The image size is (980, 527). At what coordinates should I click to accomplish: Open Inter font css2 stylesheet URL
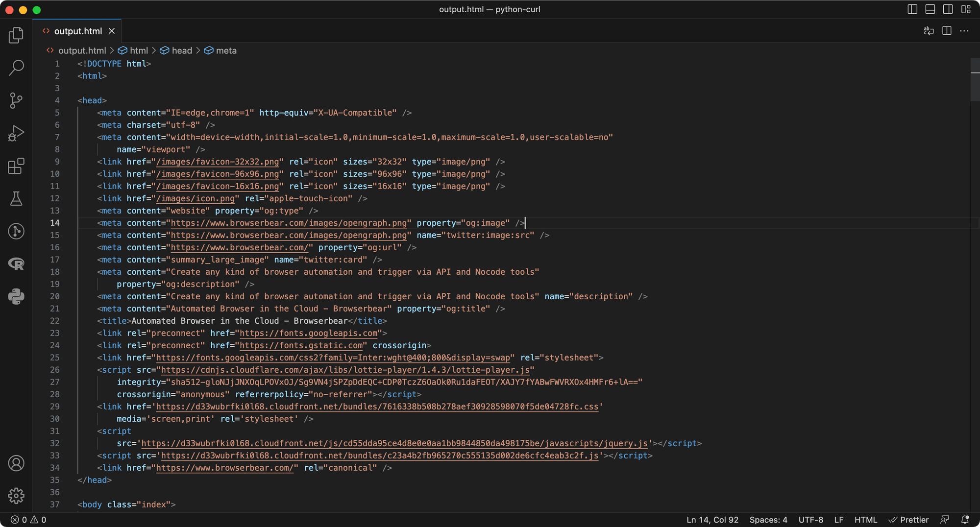point(333,358)
